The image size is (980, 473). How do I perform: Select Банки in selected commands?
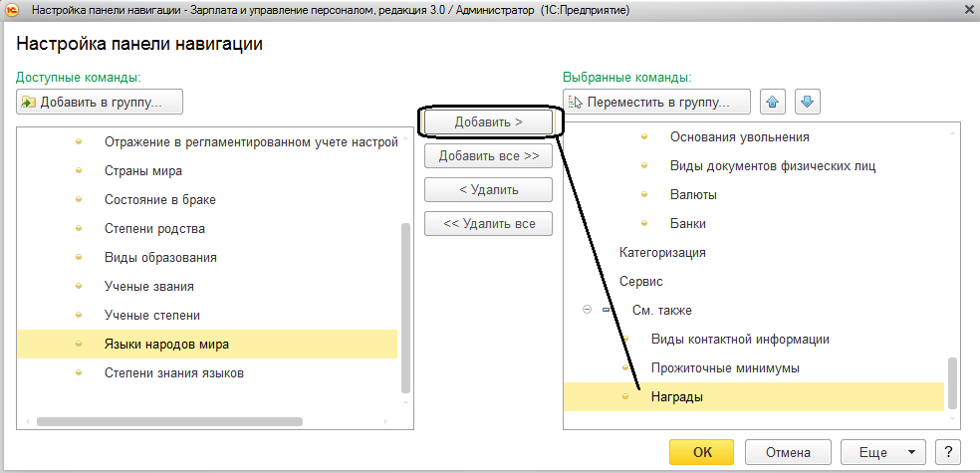pos(687,224)
